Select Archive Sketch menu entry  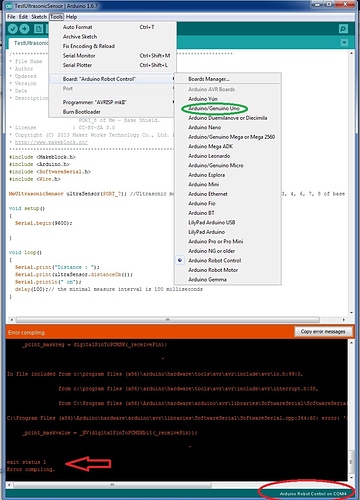pyautogui.click(x=112, y=37)
